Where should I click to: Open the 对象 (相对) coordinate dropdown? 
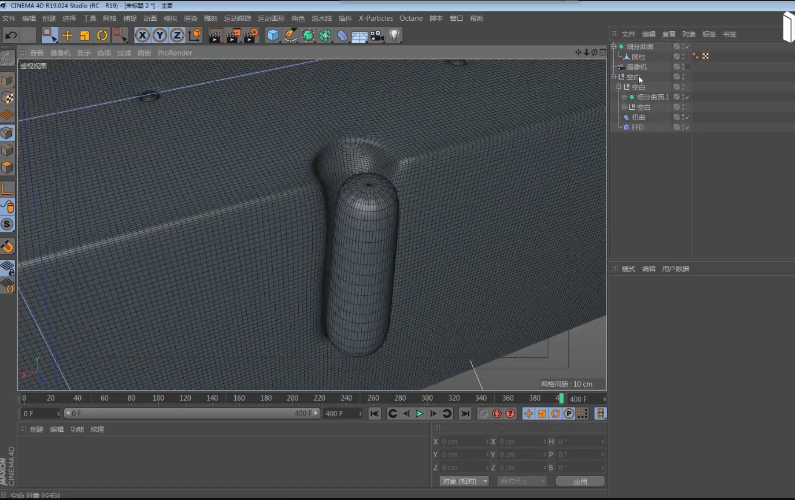[465, 481]
